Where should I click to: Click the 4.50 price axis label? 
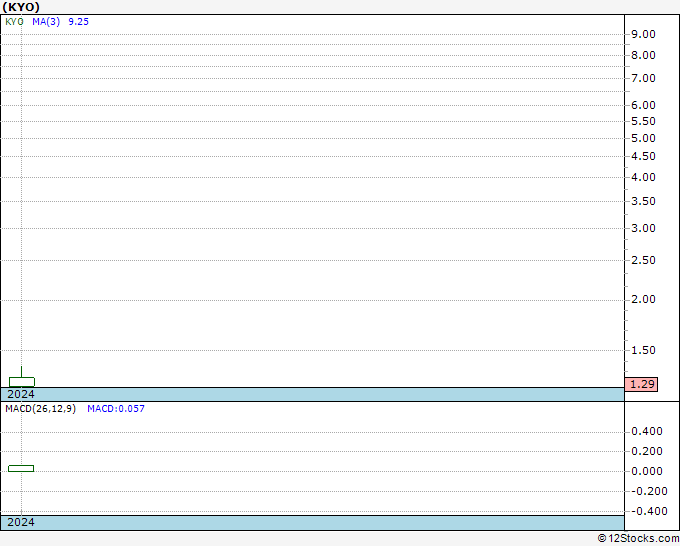coord(643,157)
